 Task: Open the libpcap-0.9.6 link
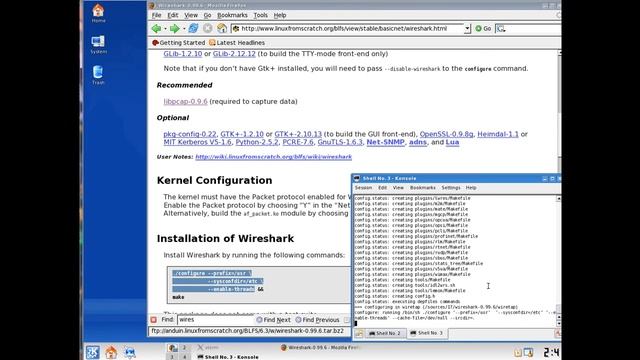[x=185, y=101]
